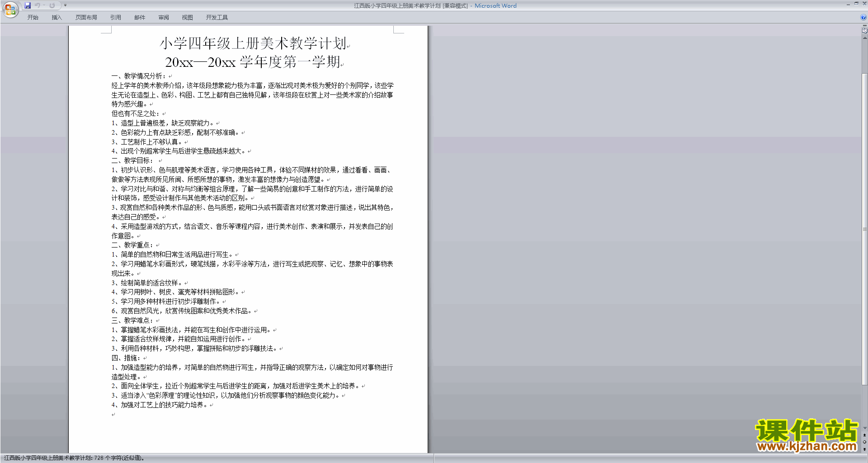868x463 pixels.
Task: Click the line 绘制简单的适合纹样
Action: click(x=147, y=283)
